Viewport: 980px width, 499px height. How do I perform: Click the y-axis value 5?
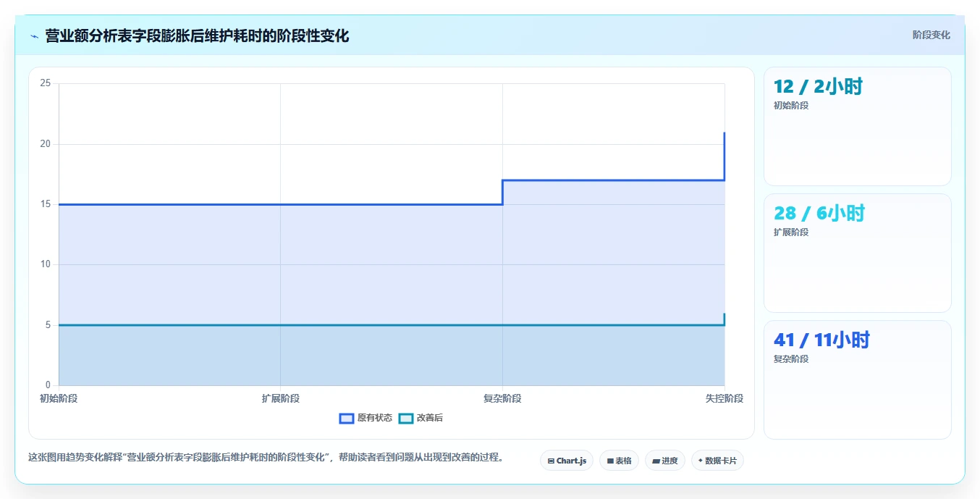48,325
